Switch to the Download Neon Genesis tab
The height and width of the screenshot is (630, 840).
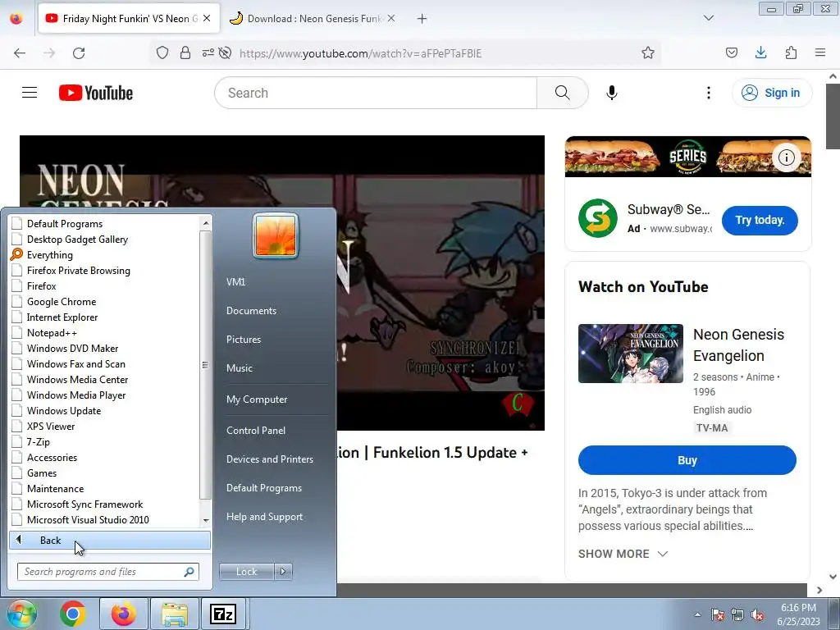313,19
